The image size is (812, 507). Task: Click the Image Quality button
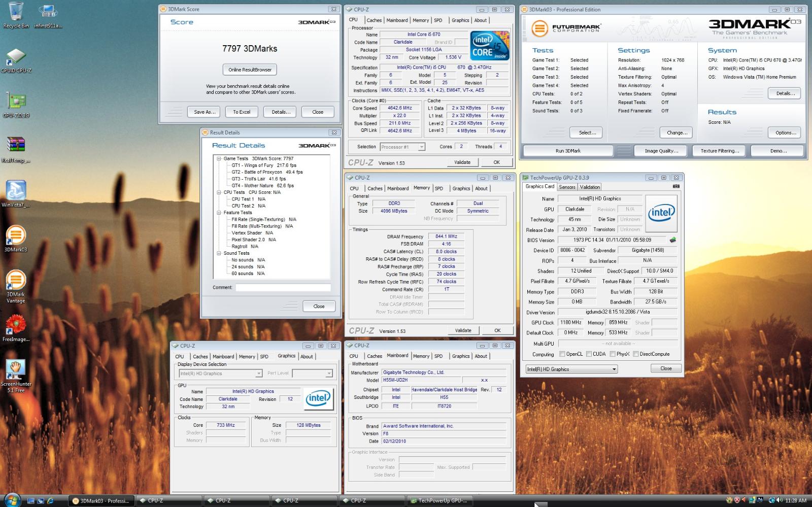(x=661, y=151)
